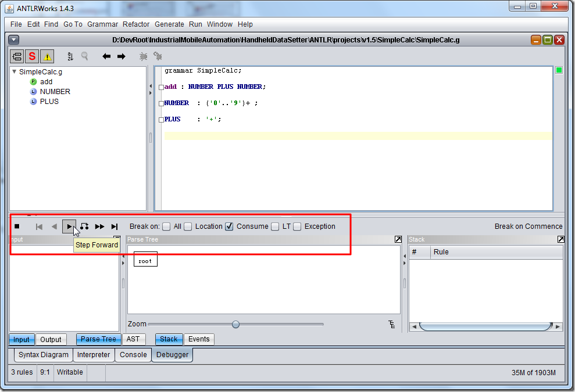Uncheck Break on Consume checkbox
Viewport: 575px width, 392px height.
pos(229,226)
